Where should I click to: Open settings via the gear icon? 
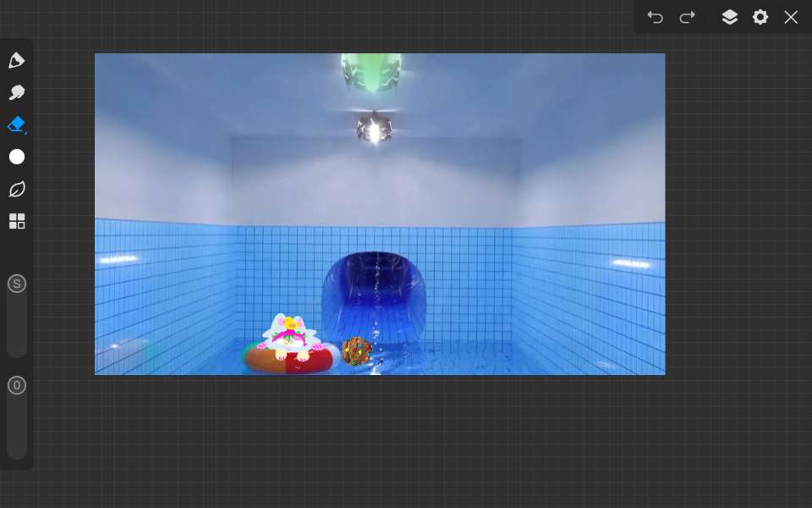click(x=760, y=17)
